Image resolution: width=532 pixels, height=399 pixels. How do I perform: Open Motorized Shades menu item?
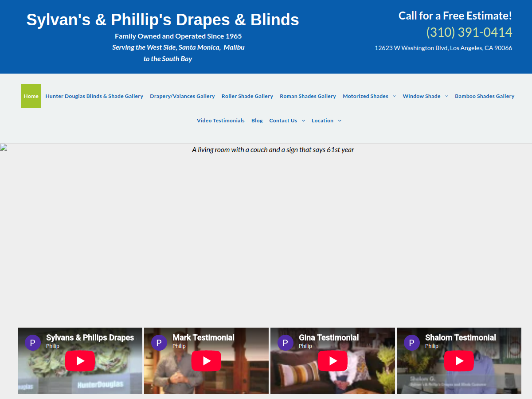[365, 96]
